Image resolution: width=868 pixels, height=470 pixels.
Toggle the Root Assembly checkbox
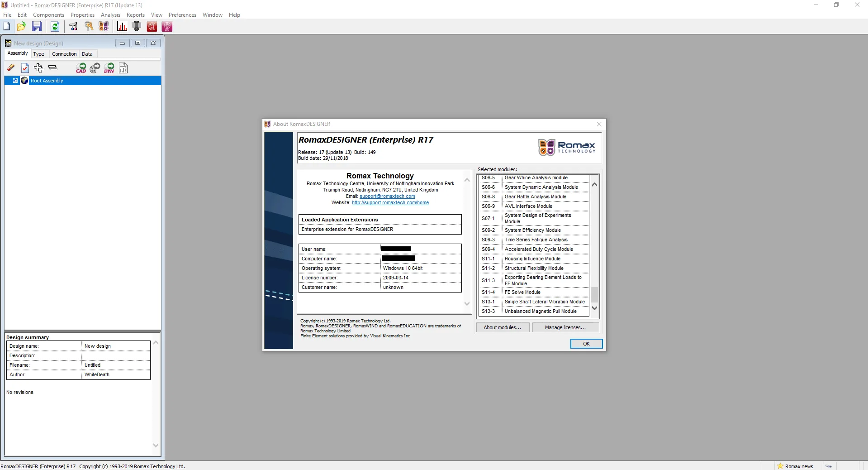pos(15,81)
